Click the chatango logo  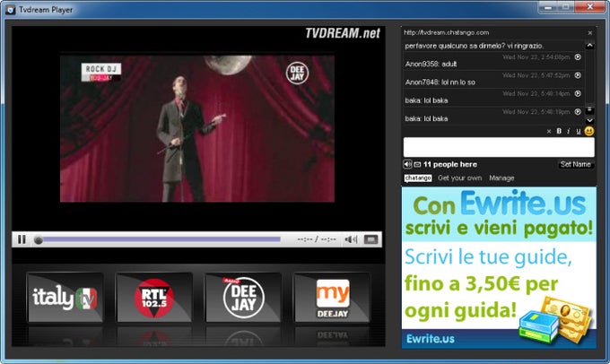coord(418,178)
